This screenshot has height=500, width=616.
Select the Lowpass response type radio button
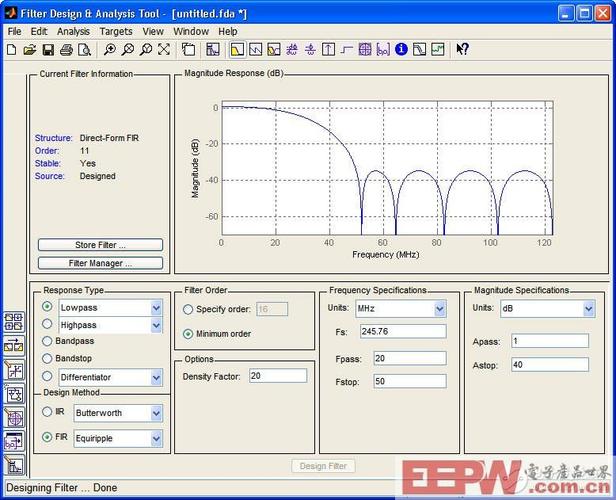(47, 306)
